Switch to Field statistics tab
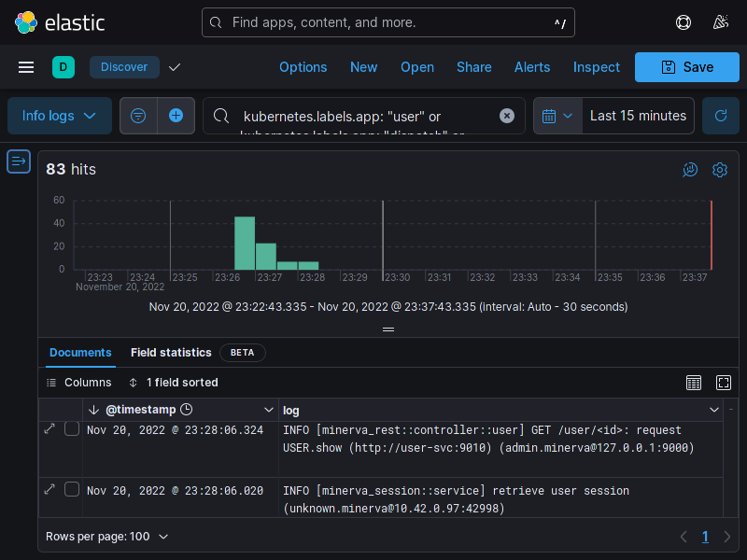The image size is (747, 560). (x=171, y=353)
